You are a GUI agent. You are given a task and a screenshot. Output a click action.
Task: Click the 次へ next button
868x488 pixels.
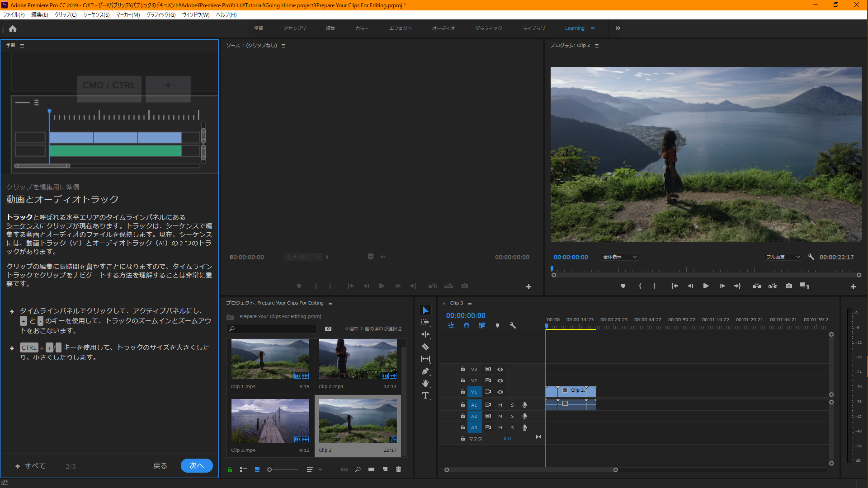197,465
